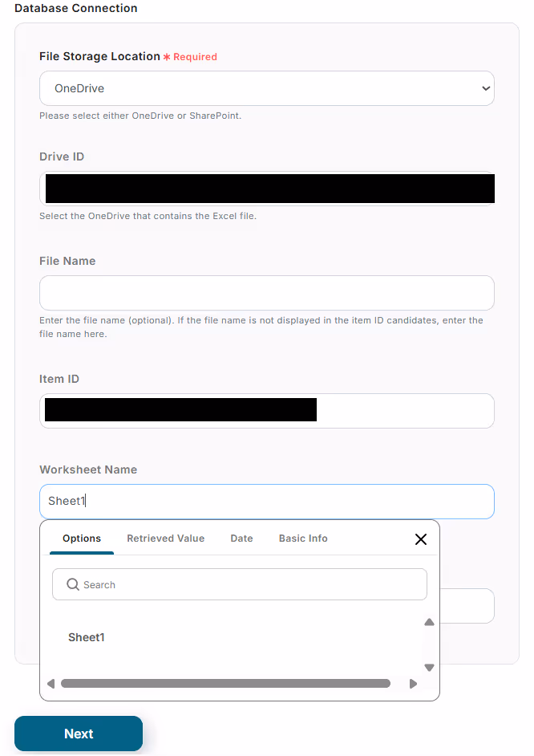
Task: Switch to the Retrieved Value tab
Action: (x=166, y=539)
